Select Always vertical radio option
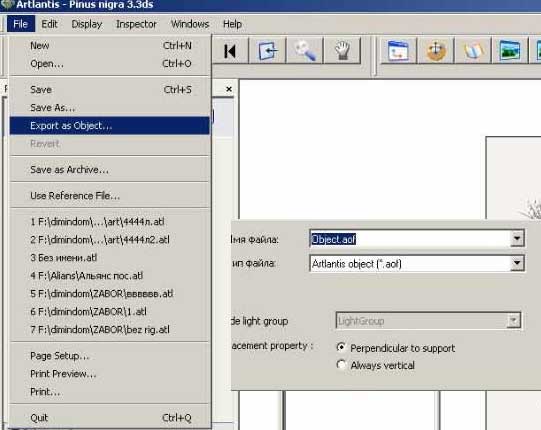This screenshot has height=430, width=541. tap(341, 364)
